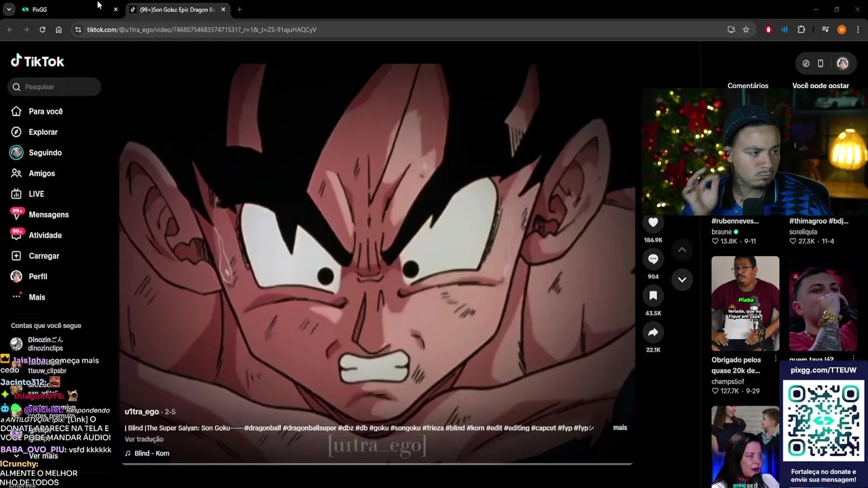Open Mensagens inbox

(x=48, y=215)
